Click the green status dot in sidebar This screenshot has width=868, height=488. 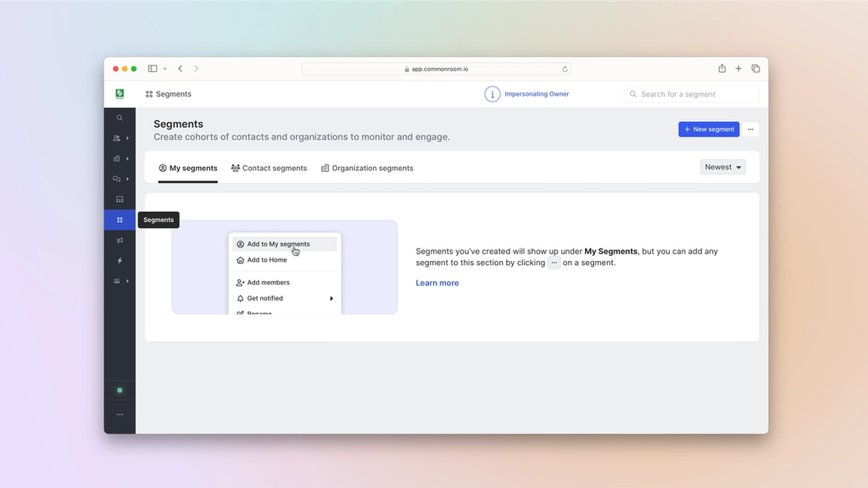click(x=120, y=391)
